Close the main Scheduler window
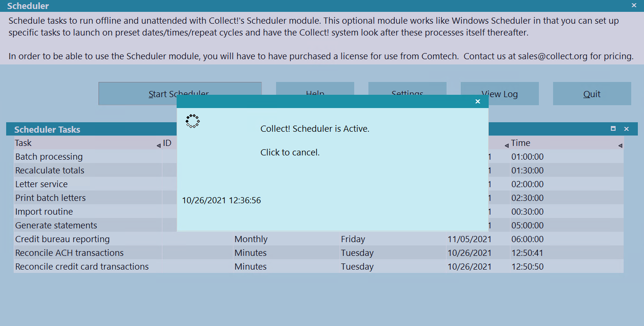 634,6
